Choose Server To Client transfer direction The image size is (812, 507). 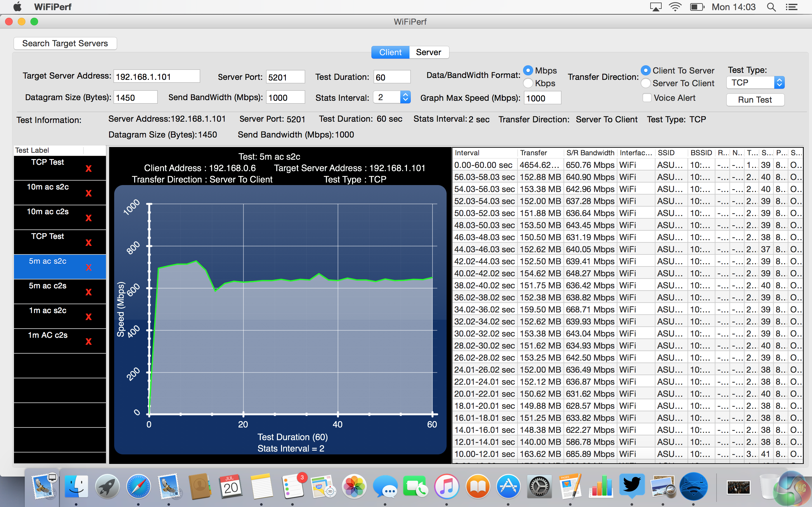pos(645,83)
